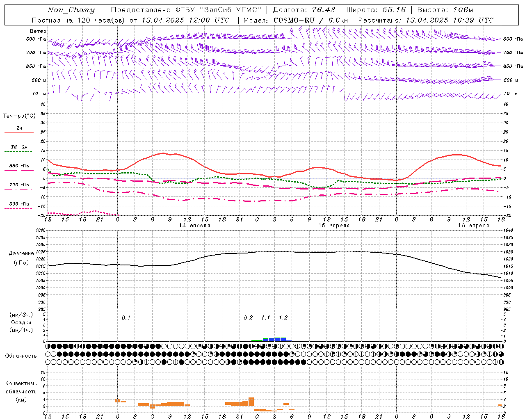Click the '10 м' wind level label on left
The width and height of the screenshot is (525, 420).
[39, 94]
